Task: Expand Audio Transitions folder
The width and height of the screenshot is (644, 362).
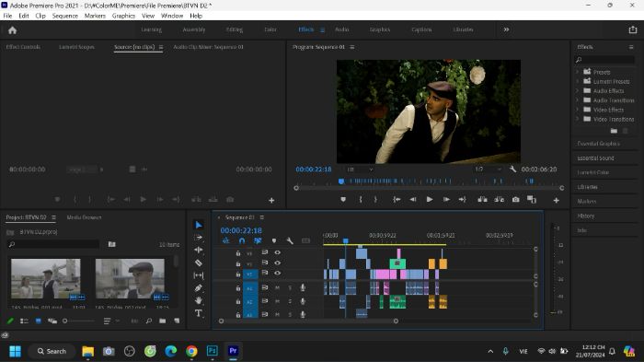Action: point(577,100)
